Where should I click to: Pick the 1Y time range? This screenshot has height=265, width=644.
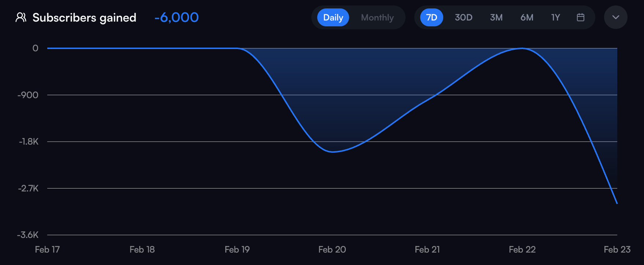coord(555,18)
